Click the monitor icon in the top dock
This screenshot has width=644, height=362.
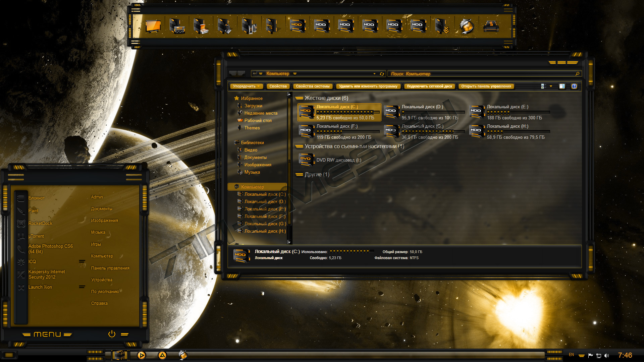pyautogui.click(x=153, y=26)
